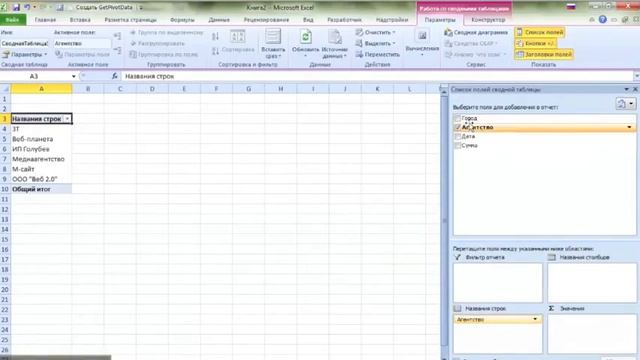The height and width of the screenshot is (360, 640).
Task: Toggle the Кнопки +/- show button
Action: 535,43
